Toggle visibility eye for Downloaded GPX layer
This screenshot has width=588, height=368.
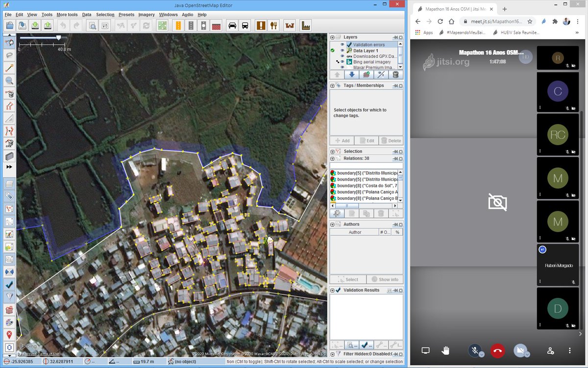(x=343, y=56)
